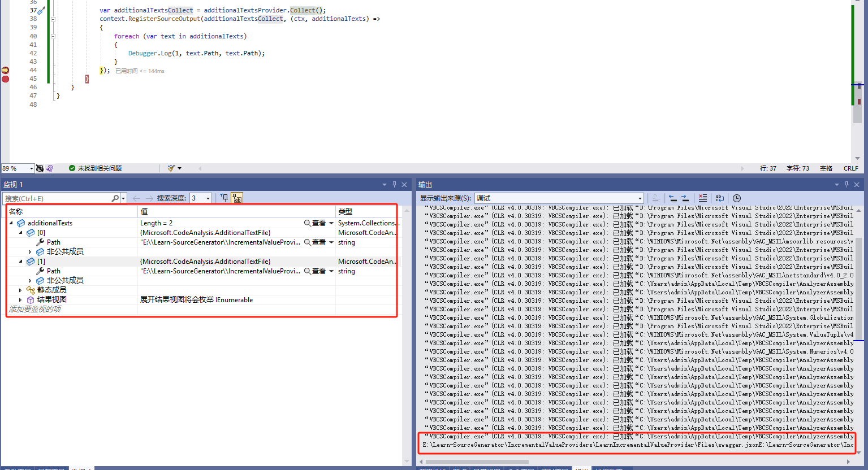Toggle the timestamp clock icon in the output panel
This screenshot has width=868, height=470.
tap(737, 198)
